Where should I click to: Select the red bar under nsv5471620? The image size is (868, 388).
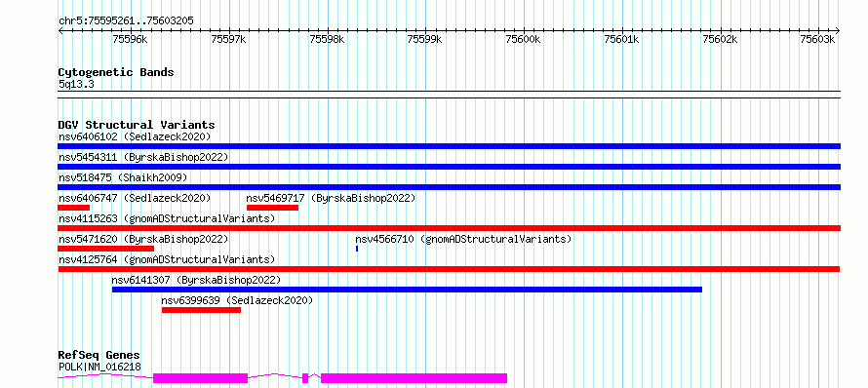pos(105,249)
